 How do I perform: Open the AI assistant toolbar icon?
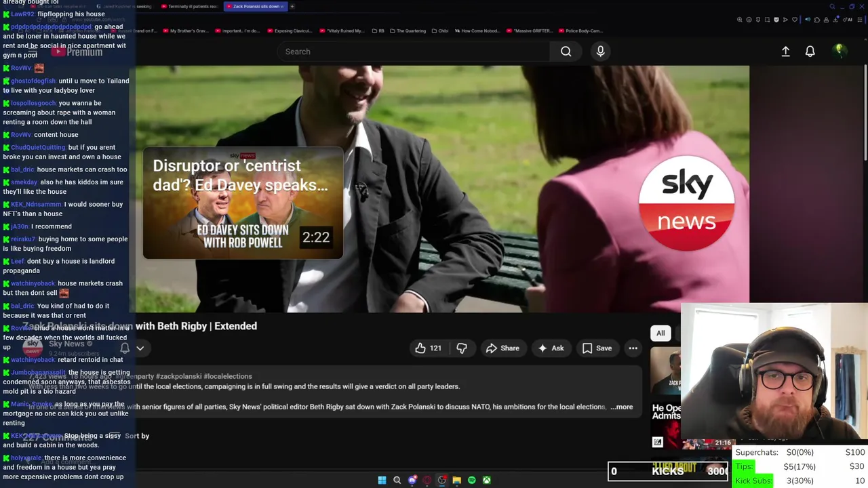(848, 20)
